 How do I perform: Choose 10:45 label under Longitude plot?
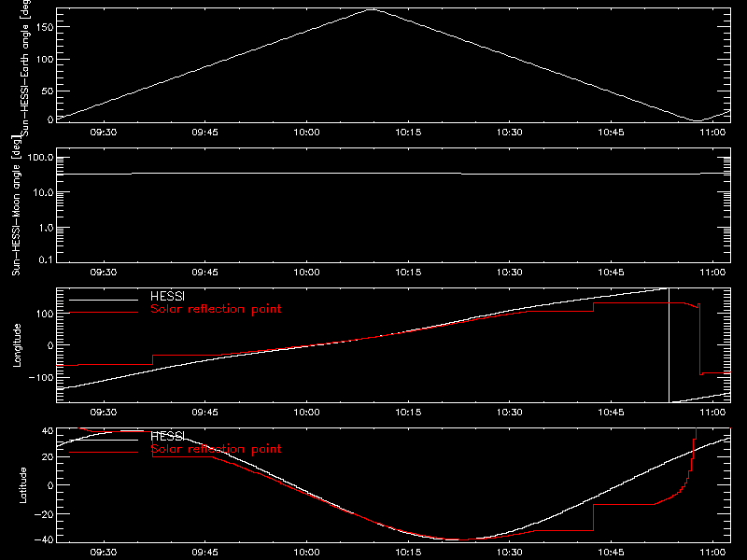tap(611, 413)
